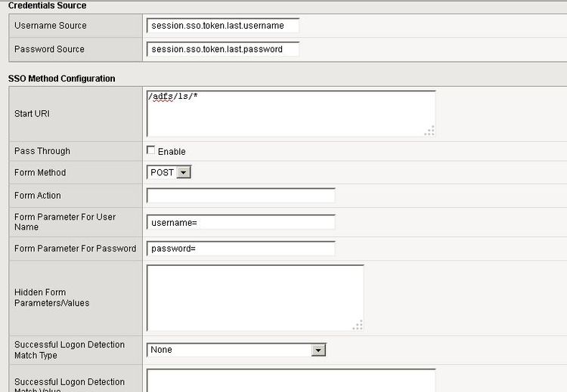Focus the Hidden Form Parameters/Values text area
The image size is (567, 392).
pyautogui.click(x=255, y=298)
